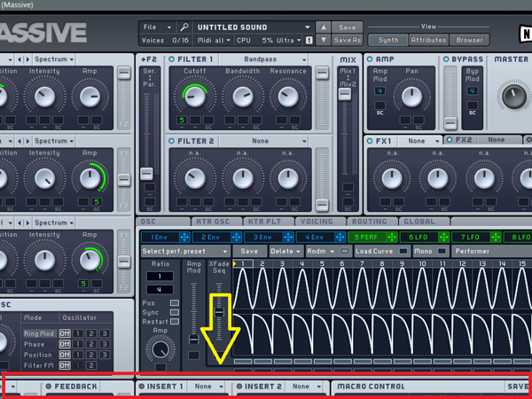This screenshot has width=532, height=399.
Task: Grab the 5 PERF modulation crosshair handle
Action: [392, 237]
